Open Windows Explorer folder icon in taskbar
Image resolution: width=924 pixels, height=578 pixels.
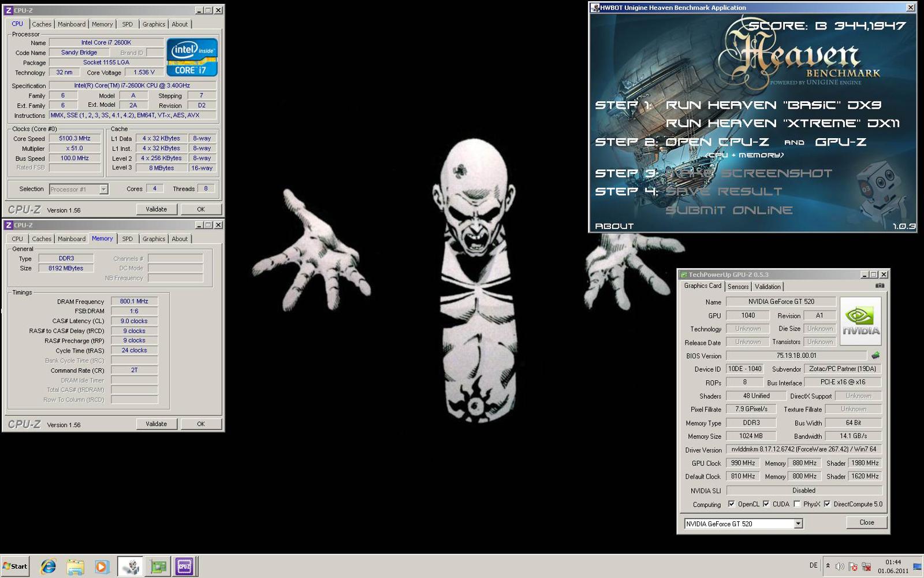point(75,566)
